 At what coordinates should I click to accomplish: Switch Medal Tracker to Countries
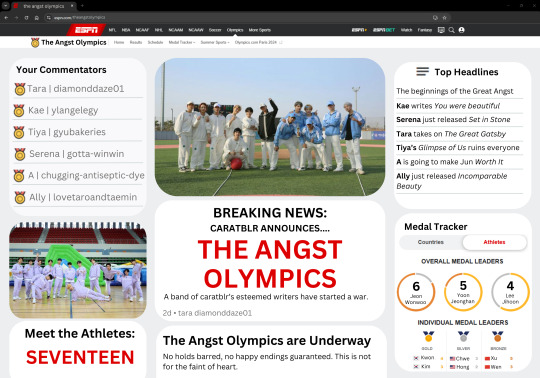[x=430, y=242]
